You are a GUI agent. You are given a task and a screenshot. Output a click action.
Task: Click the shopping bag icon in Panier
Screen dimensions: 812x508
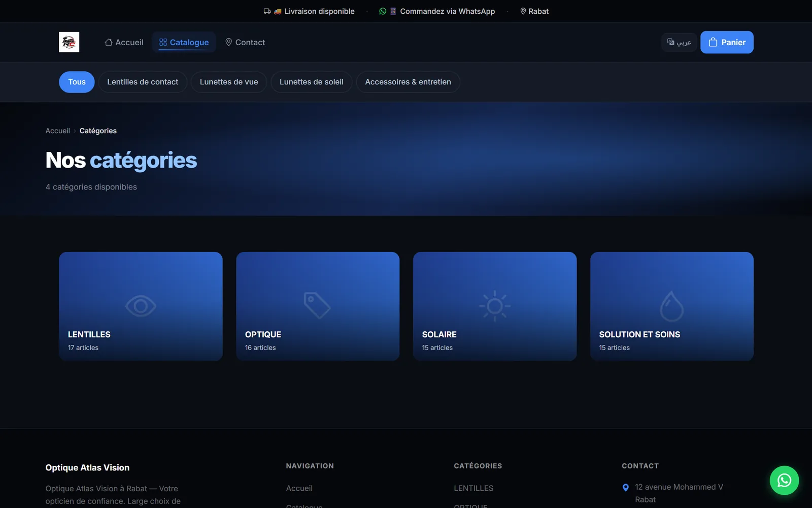pos(713,42)
